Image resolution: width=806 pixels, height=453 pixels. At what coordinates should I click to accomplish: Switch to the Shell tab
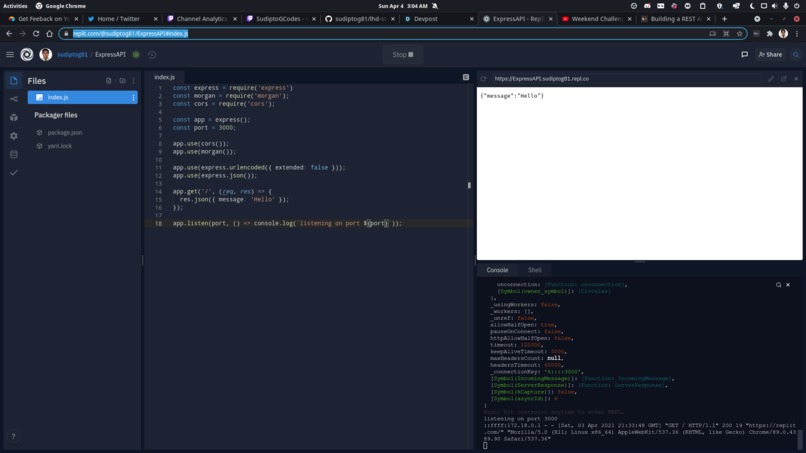(535, 270)
